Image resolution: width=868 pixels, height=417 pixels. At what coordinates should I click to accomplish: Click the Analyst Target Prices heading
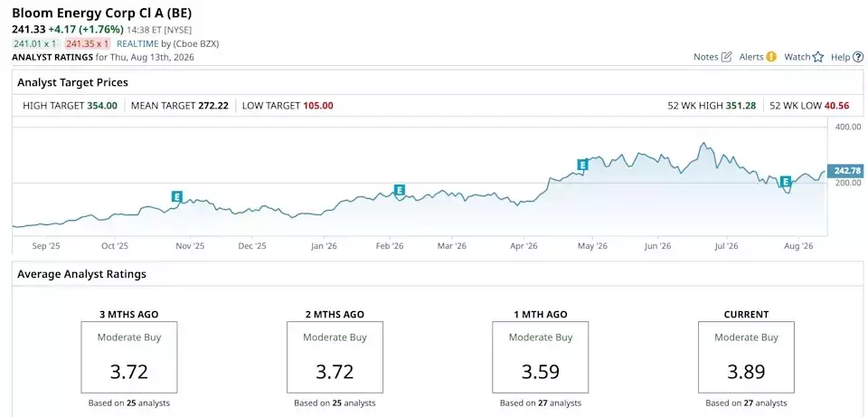tap(72, 82)
